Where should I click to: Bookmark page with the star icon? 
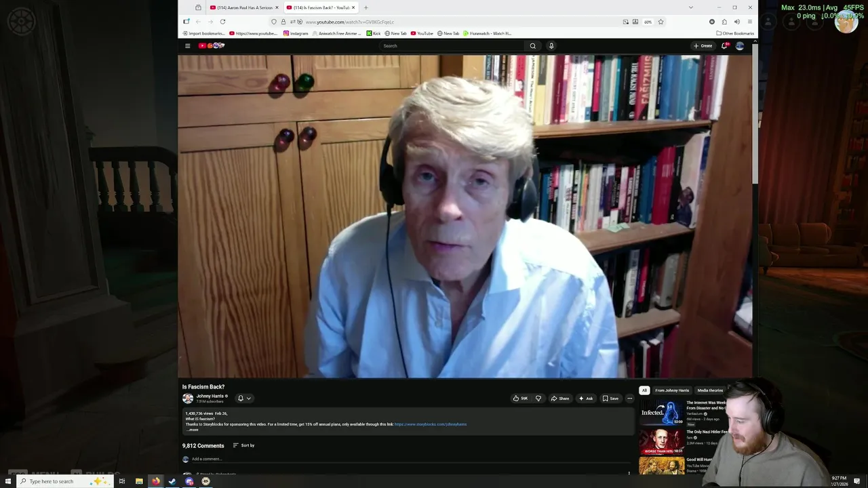pyautogui.click(x=660, y=22)
